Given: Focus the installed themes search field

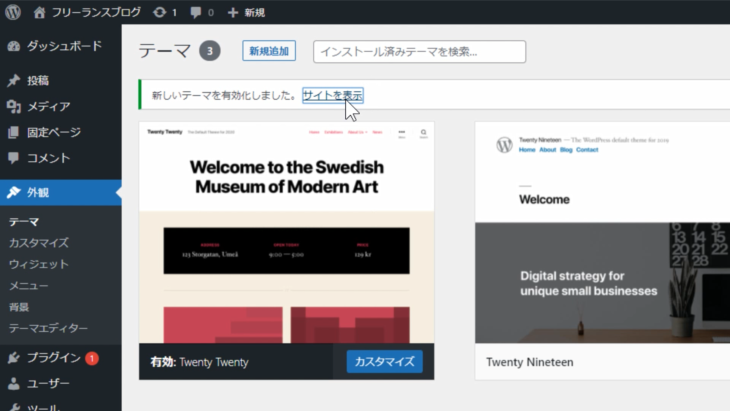Looking at the screenshot, I should coord(419,52).
